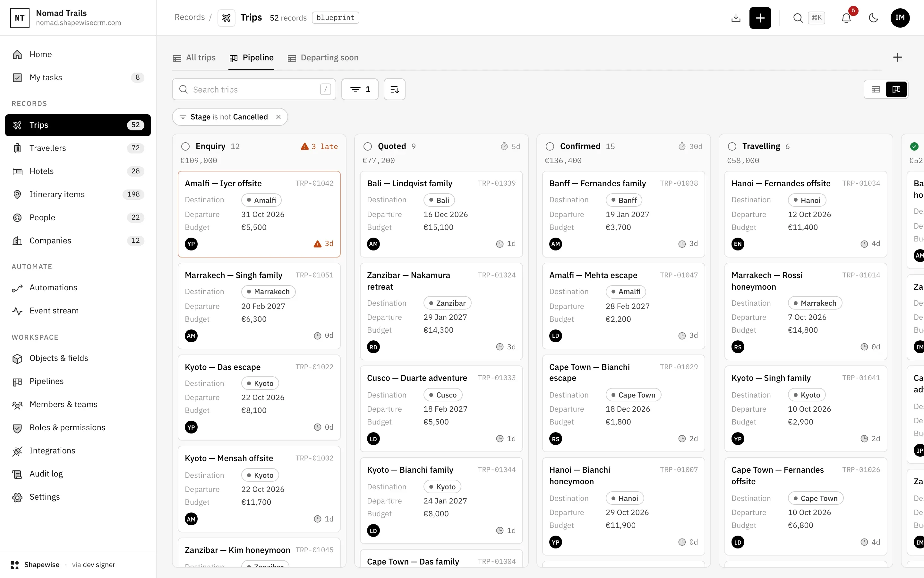Click Search trips input field
The width and height of the screenshot is (924, 578).
tap(254, 90)
